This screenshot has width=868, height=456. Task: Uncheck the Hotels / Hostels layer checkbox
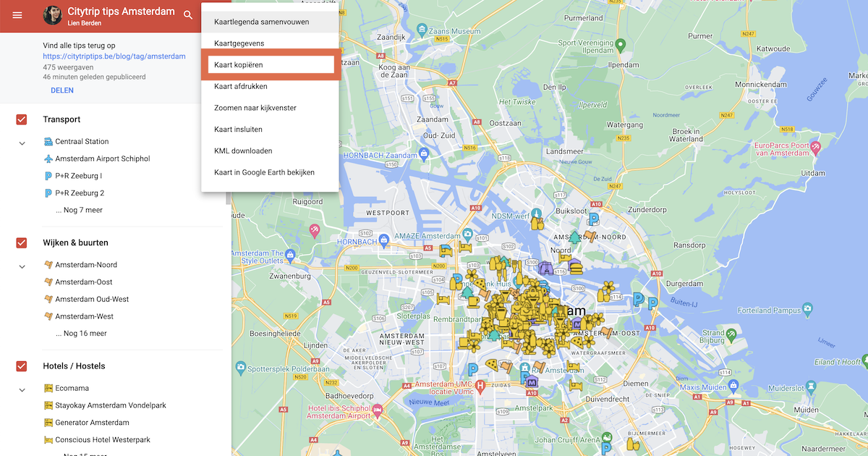22,366
